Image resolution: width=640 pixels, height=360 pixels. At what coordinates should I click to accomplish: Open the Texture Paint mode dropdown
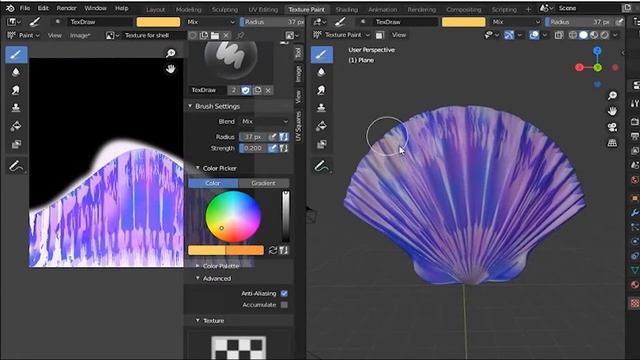tap(341, 35)
